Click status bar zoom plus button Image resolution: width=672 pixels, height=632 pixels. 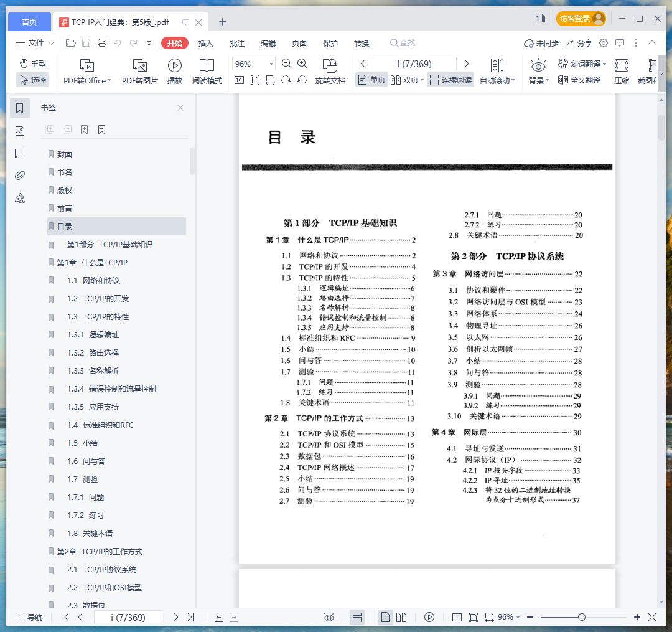637,617
